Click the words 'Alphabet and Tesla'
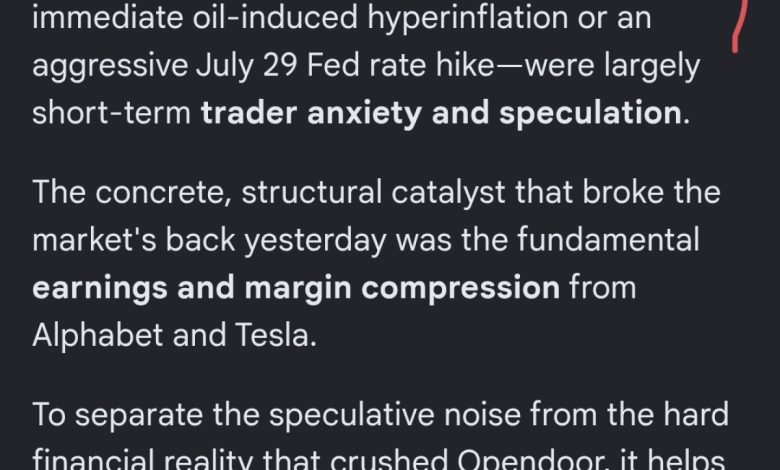The image size is (780, 470). (x=172, y=335)
